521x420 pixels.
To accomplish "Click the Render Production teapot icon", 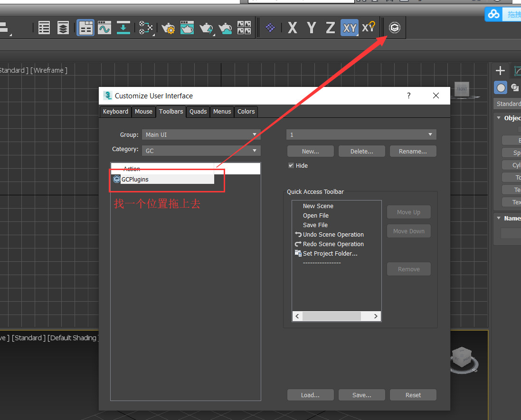I will (206, 28).
